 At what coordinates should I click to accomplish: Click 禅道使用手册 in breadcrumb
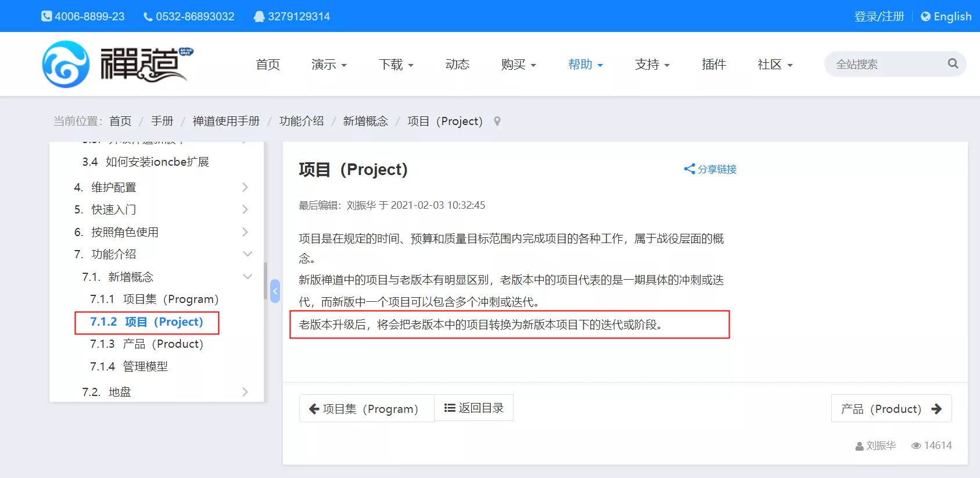[x=226, y=121]
